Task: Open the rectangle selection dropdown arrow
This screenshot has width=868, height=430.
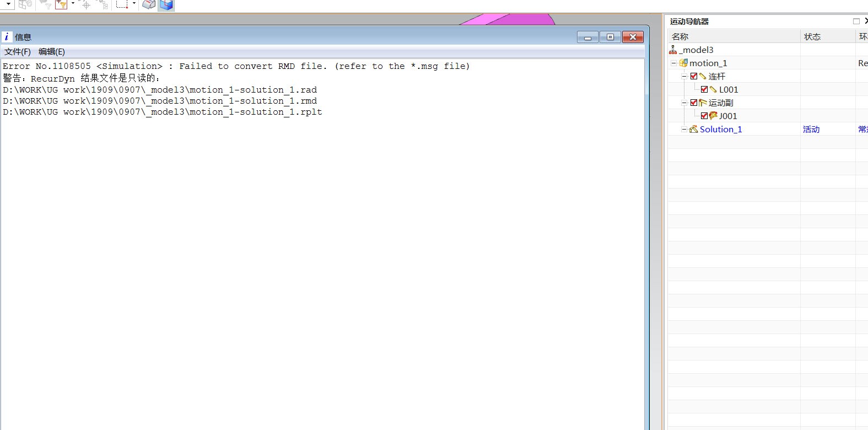Action: [134, 4]
